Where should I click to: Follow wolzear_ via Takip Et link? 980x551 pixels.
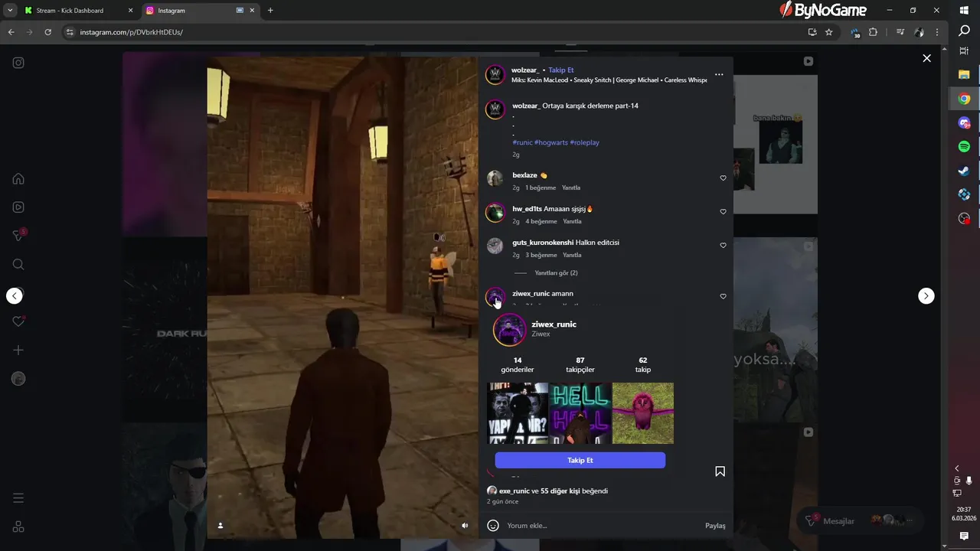click(560, 70)
